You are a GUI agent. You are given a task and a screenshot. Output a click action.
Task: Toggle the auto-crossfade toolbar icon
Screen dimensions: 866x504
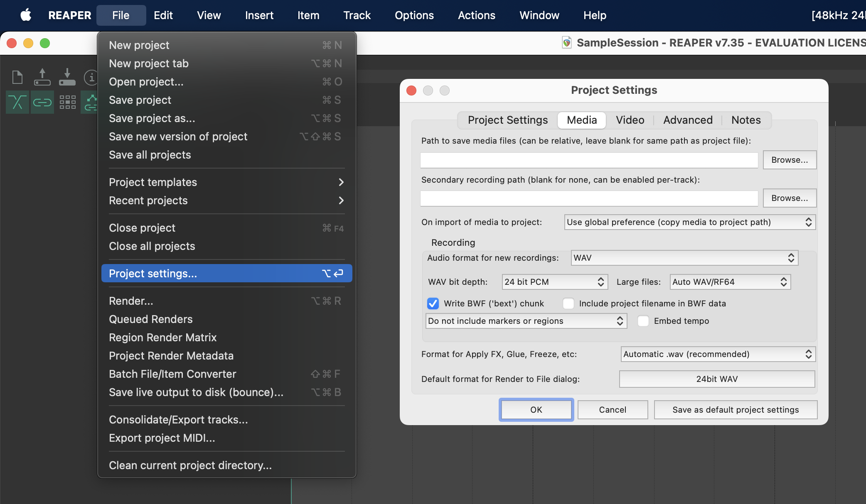tap(17, 102)
